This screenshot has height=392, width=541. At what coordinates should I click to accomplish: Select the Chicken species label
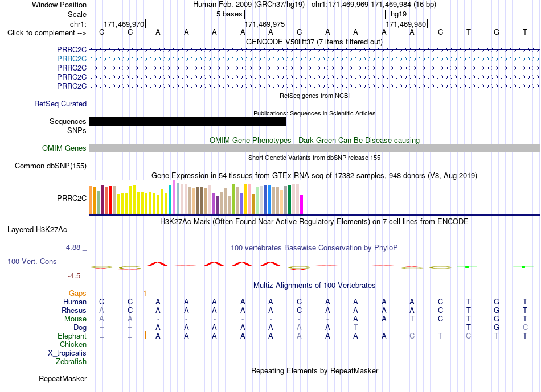73,344
